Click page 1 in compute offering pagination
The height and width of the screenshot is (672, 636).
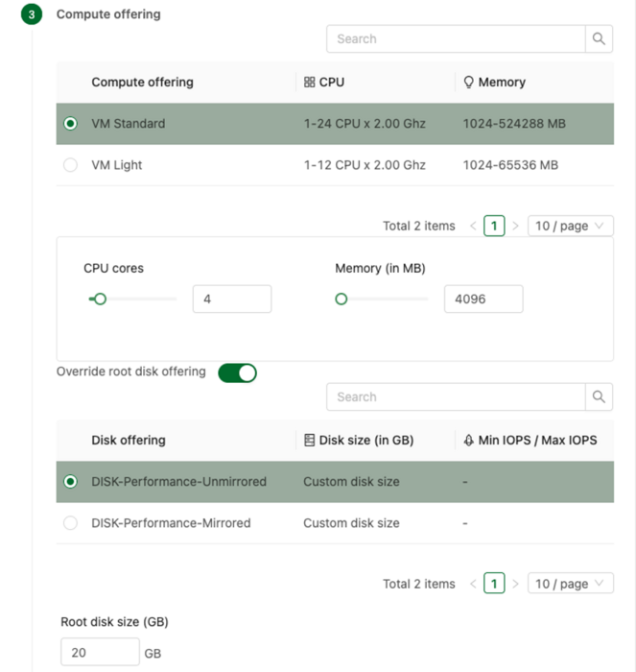click(494, 226)
